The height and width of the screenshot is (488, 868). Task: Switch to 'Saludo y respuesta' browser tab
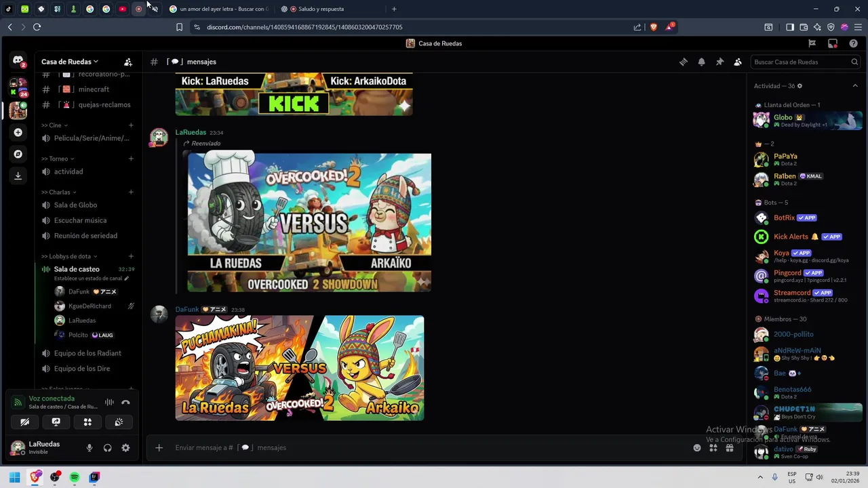330,9
